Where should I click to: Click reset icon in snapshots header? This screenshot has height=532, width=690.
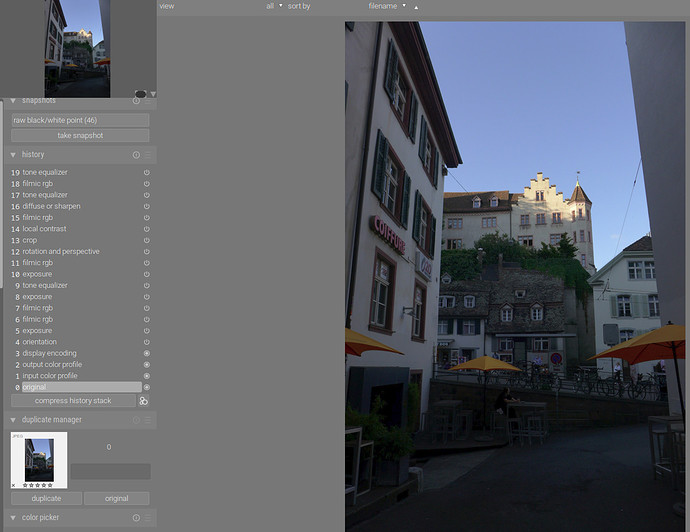click(136, 100)
